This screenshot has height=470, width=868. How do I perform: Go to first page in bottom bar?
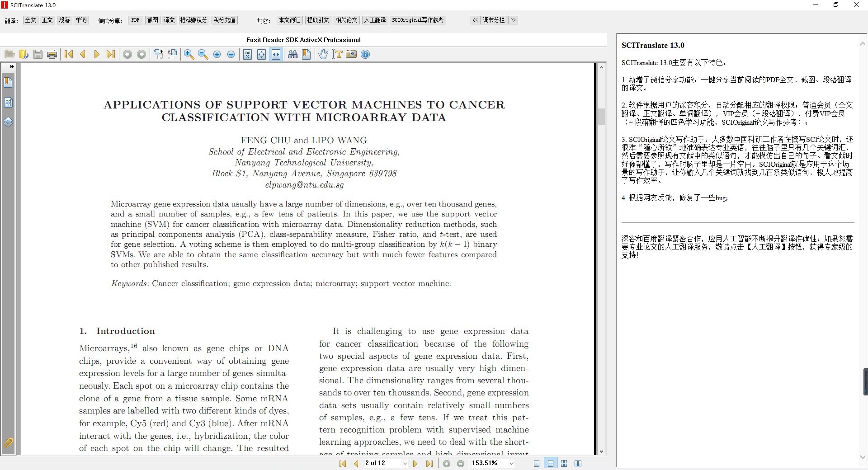tap(343, 463)
